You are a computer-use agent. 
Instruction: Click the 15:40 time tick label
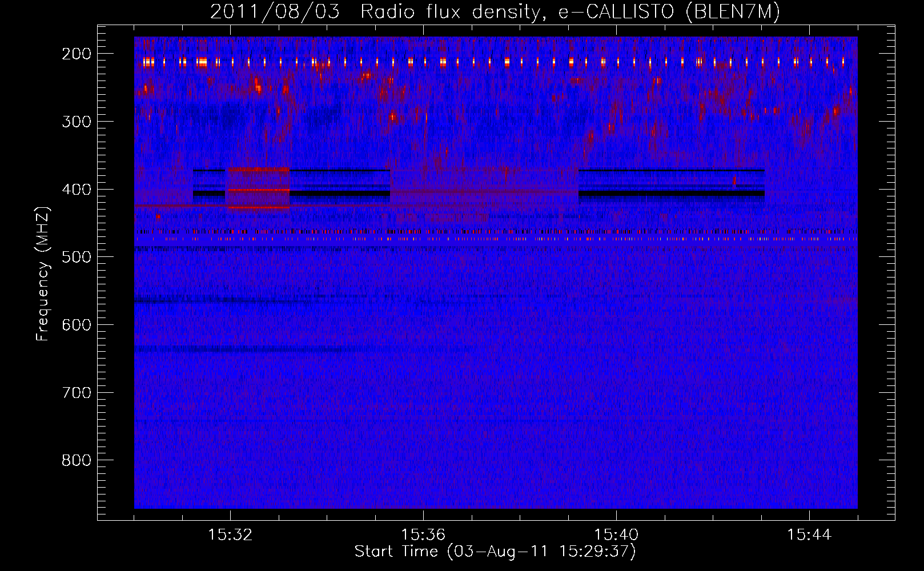point(616,534)
